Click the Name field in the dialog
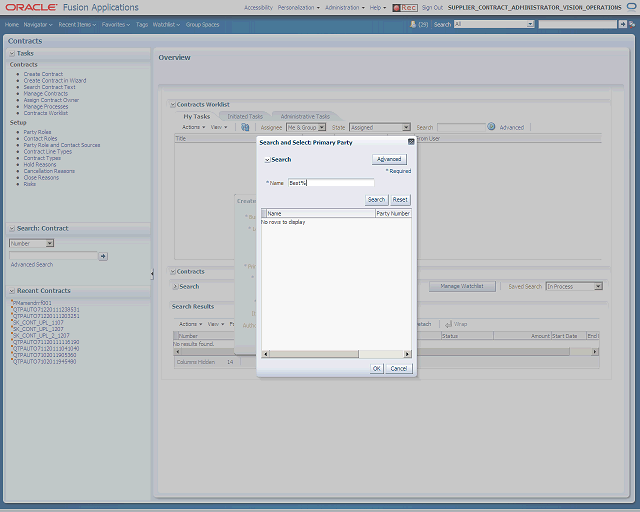This screenshot has height=512, width=640. point(331,183)
